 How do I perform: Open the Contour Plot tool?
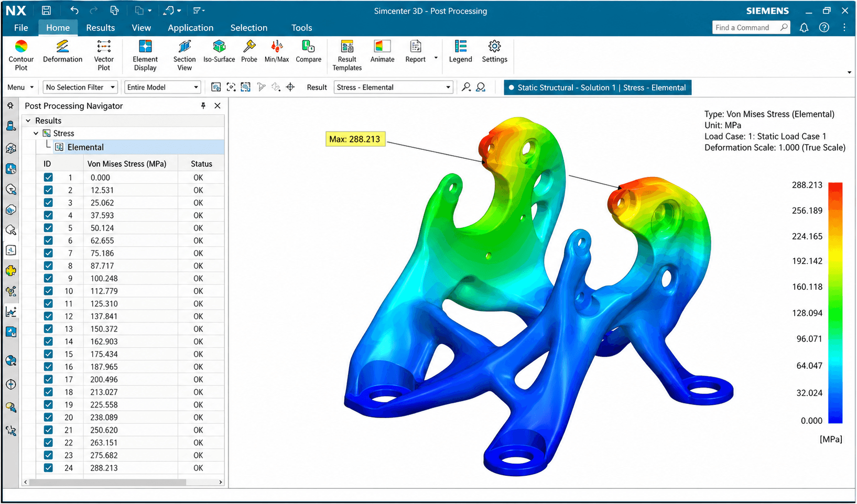tap(21, 55)
